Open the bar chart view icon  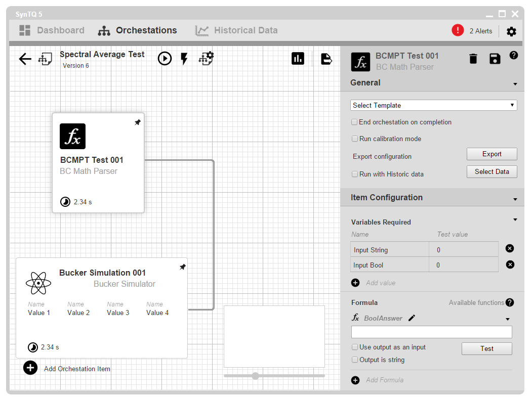(x=298, y=58)
